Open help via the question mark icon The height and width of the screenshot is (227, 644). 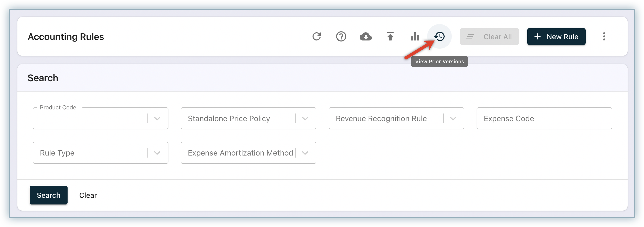point(341,37)
